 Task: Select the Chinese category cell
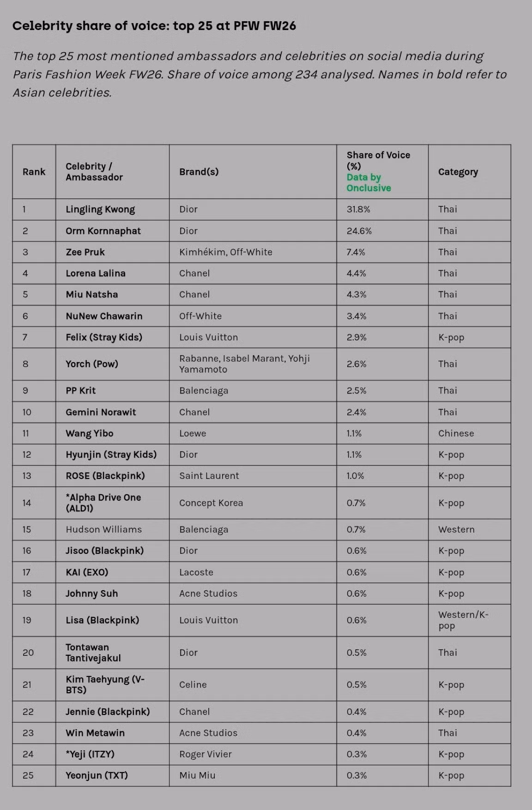(x=456, y=433)
